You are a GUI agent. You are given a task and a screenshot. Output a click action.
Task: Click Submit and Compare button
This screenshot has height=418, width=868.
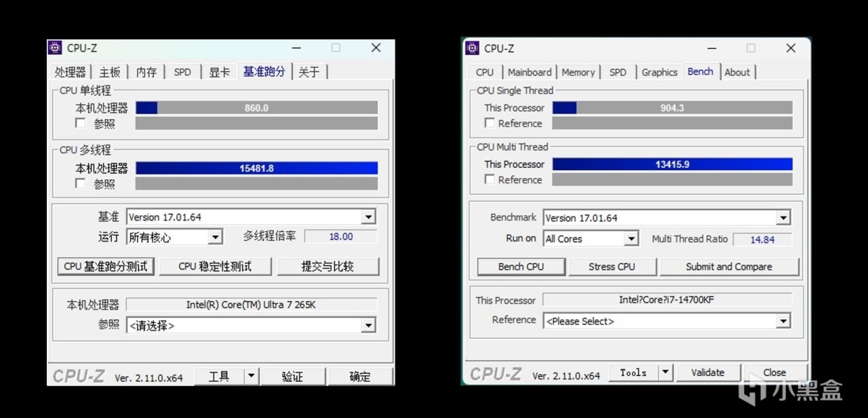[x=729, y=267]
